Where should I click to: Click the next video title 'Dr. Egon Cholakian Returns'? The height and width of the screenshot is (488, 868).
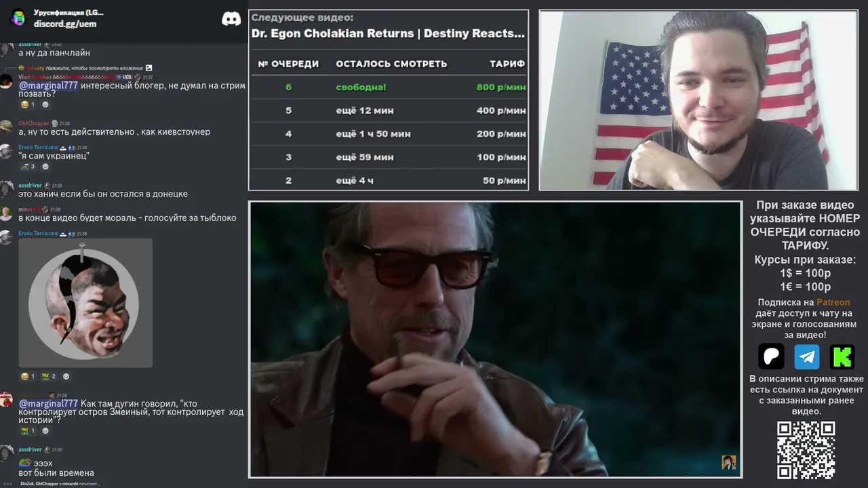point(388,33)
